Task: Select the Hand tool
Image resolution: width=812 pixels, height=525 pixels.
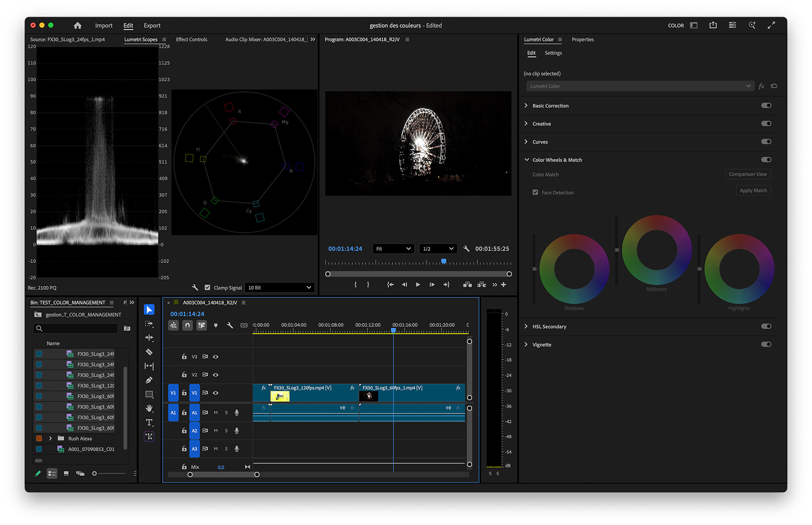Action: 149,408
